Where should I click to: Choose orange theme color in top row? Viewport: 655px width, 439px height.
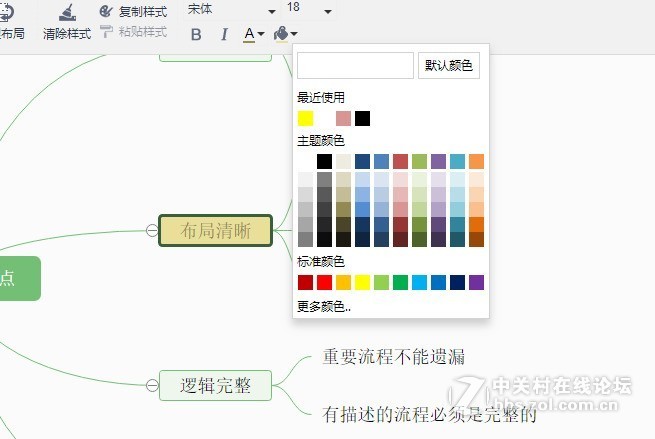click(x=476, y=162)
